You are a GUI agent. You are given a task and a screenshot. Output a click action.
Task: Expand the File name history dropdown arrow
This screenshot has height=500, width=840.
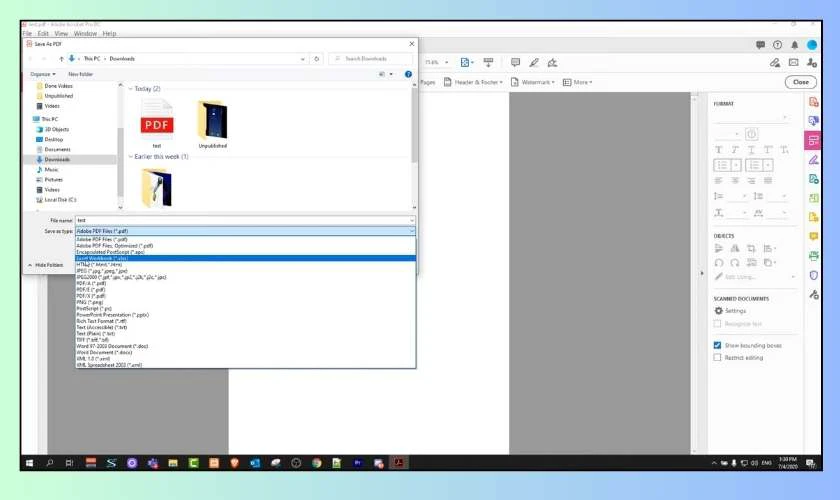click(412, 220)
